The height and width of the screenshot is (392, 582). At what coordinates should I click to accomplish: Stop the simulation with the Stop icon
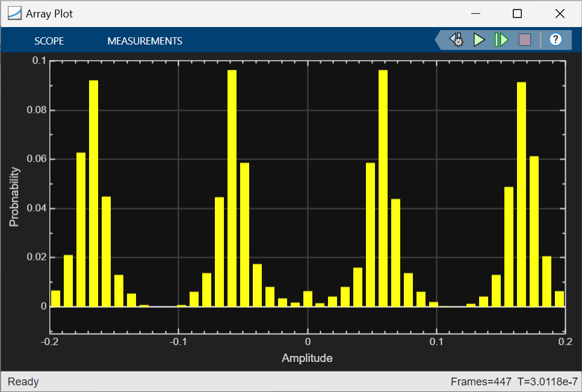click(x=525, y=40)
